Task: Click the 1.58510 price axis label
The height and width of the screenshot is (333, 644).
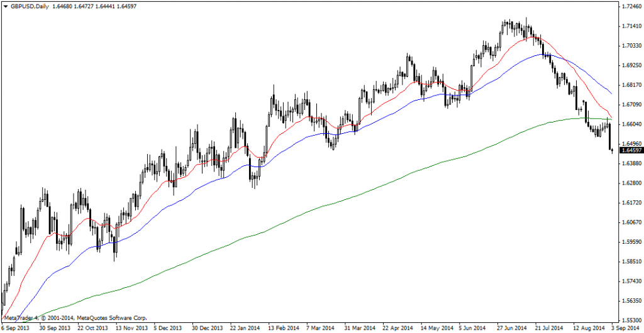Action: pos(631,261)
